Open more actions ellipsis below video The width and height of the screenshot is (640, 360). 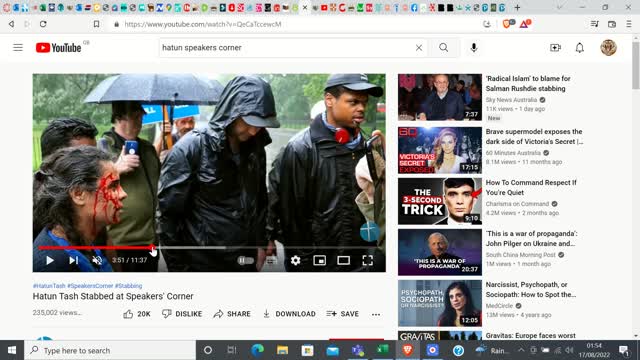click(376, 314)
